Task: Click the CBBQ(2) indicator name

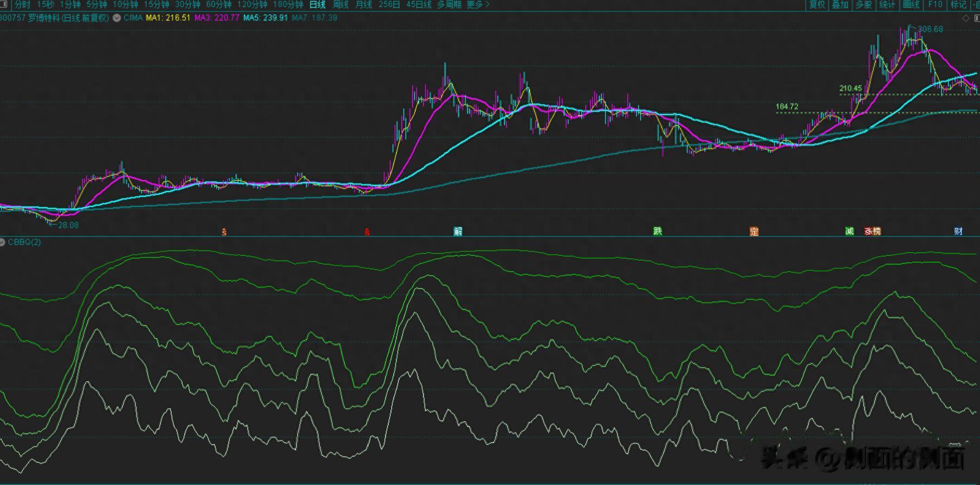Action: coord(24,242)
